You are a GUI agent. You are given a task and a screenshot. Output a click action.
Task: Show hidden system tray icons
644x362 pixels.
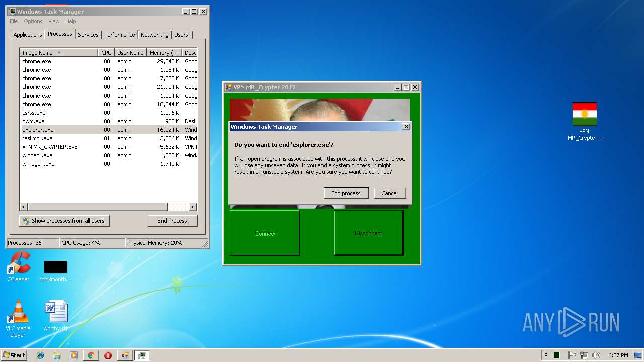coord(546,355)
